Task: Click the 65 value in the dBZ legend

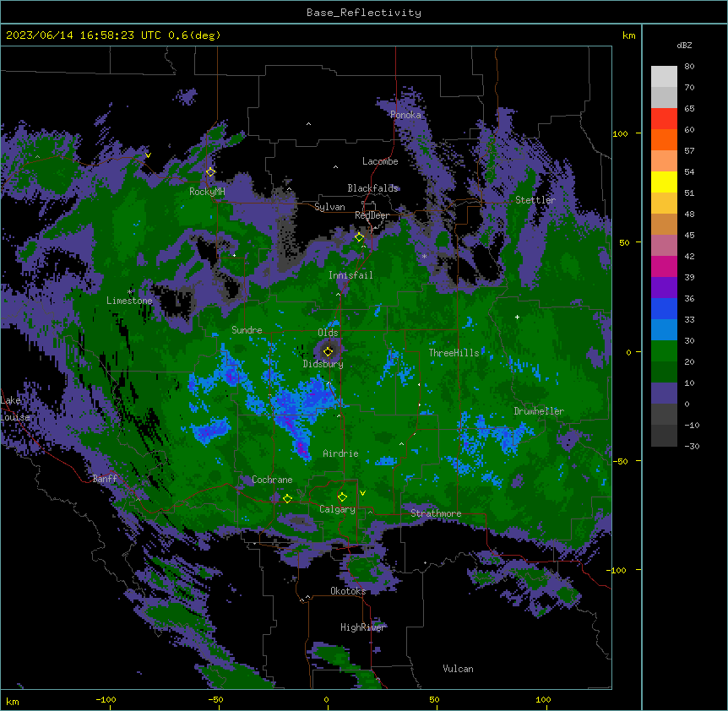Action: pos(689,109)
